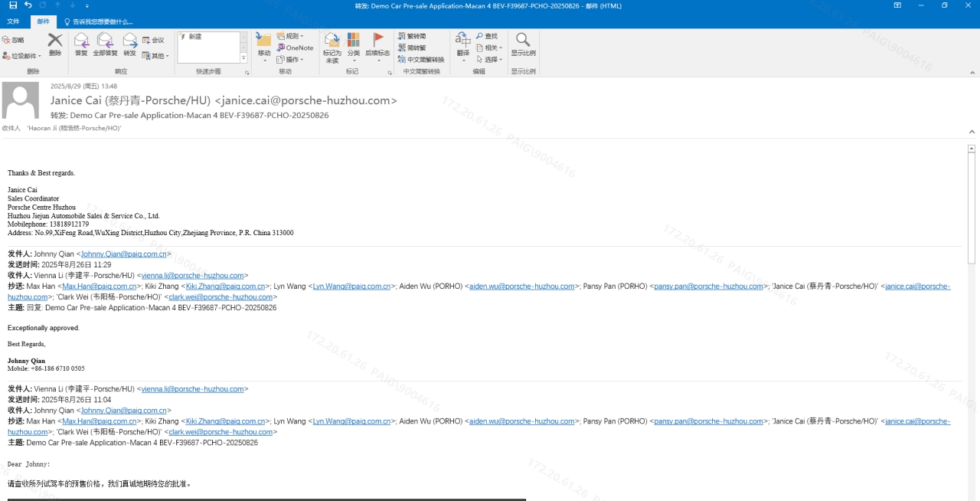Viewport: 980px width, 501px height.
Task: Save using the quick access floppy icon
Action: pos(13,5)
